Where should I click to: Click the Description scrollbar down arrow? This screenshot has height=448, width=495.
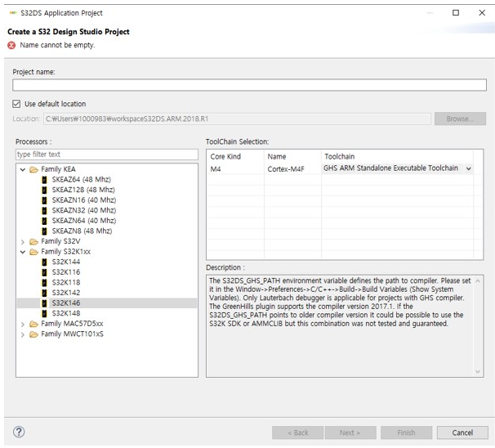[478, 372]
